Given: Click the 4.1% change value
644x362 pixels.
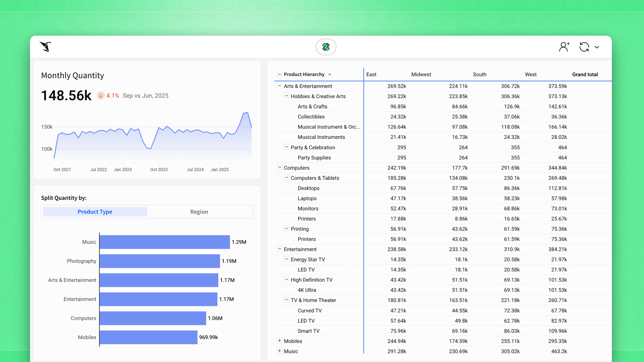Looking at the screenshot, I should pyautogui.click(x=113, y=96).
